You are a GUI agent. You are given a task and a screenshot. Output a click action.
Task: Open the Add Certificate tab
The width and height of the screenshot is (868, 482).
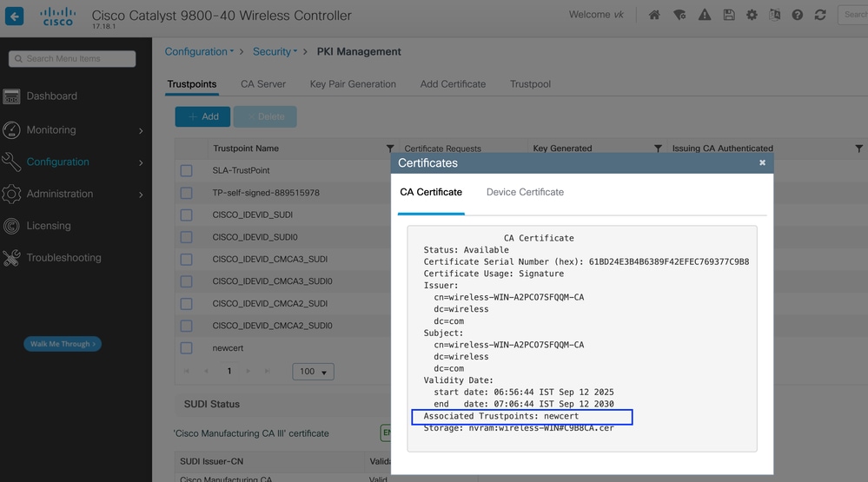tap(453, 84)
